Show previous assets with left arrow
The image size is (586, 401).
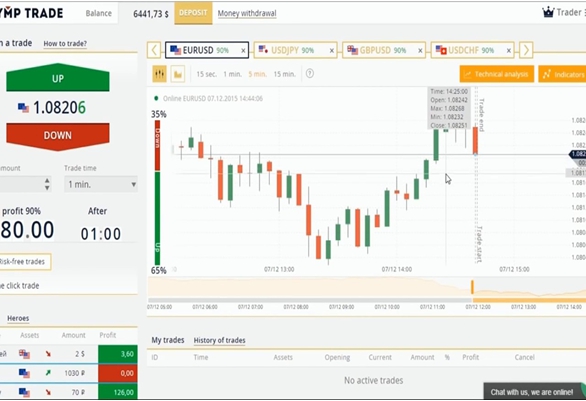(154, 50)
